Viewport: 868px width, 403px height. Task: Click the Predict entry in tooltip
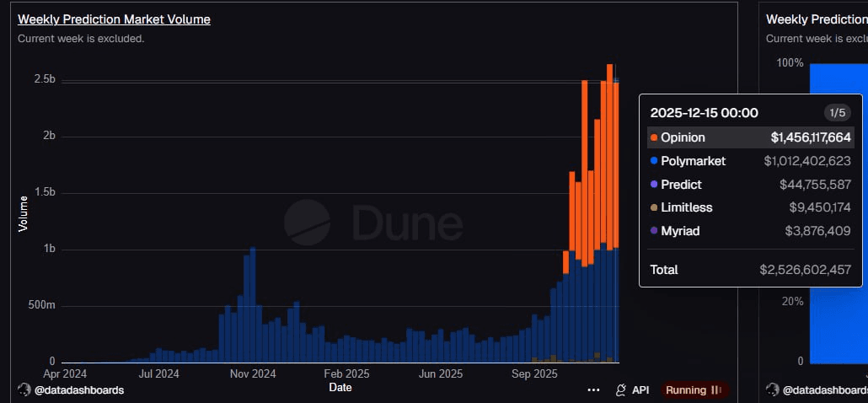coord(681,185)
